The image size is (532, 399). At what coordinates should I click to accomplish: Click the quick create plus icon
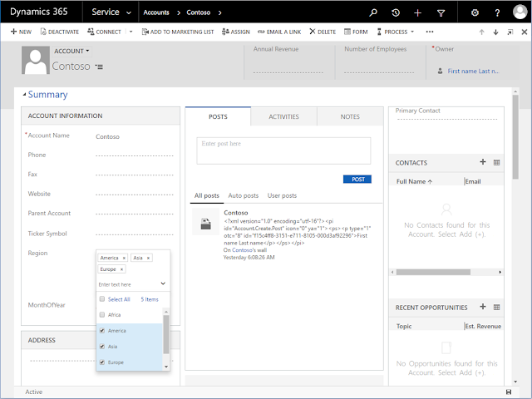(x=417, y=13)
